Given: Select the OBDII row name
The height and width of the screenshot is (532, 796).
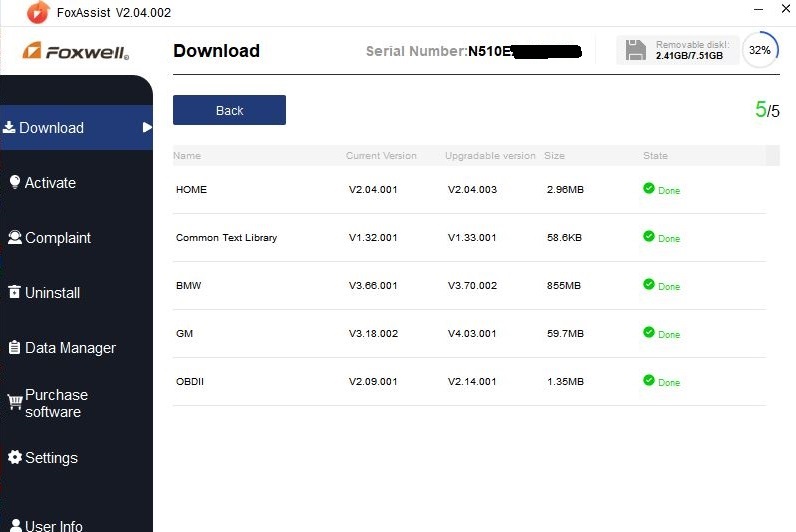Looking at the screenshot, I should point(190,381).
